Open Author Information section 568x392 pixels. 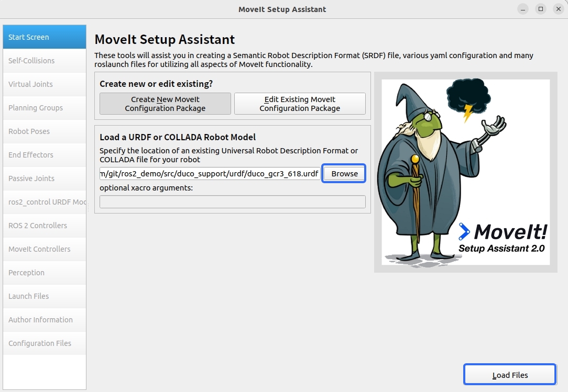tap(45, 319)
